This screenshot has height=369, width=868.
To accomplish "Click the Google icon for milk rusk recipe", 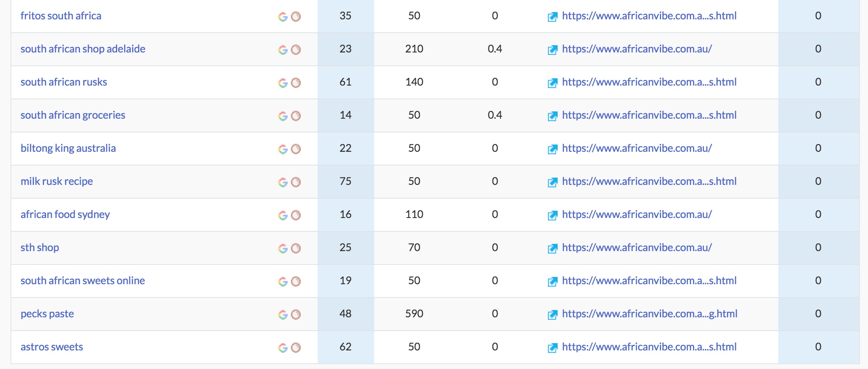I will pyautogui.click(x=283, y=182).
